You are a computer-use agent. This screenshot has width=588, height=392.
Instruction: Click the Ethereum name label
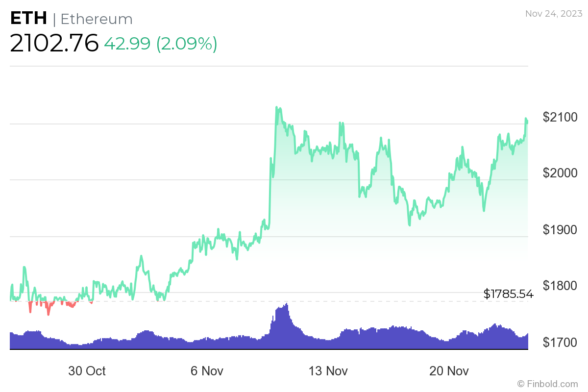click(97, 19)
